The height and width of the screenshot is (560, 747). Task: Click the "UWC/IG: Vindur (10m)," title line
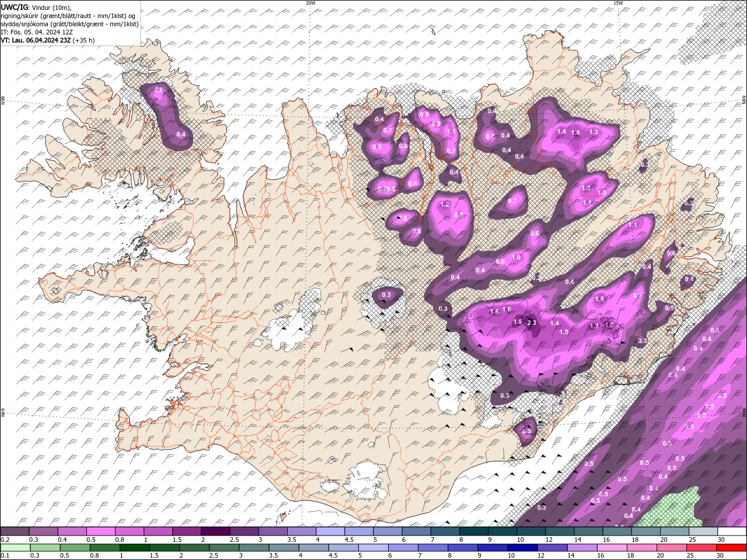[36, 7]
